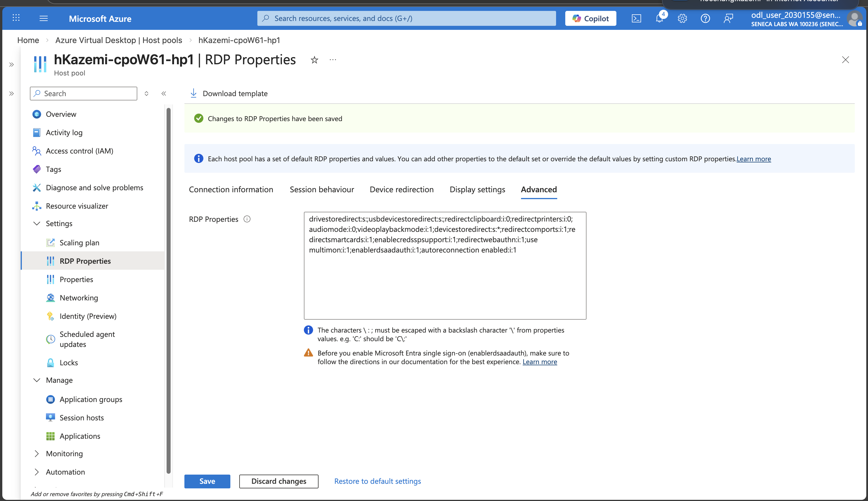Collapse the Manage section
The image size is (868, 501).
pyautogui.click(x=36, y=380)
